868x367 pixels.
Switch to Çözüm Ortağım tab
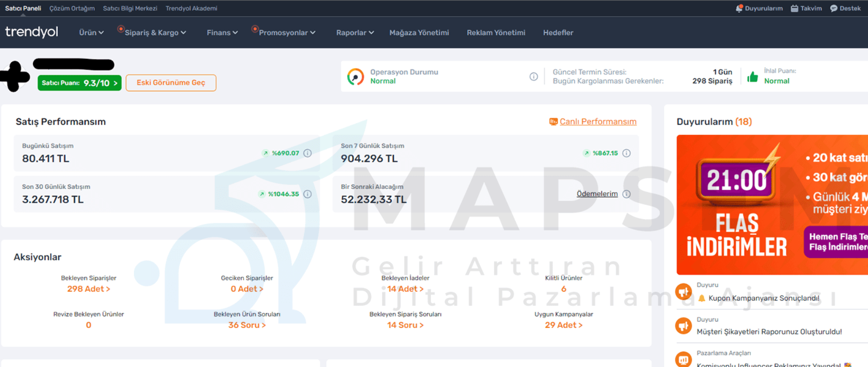tap(72, 8)
